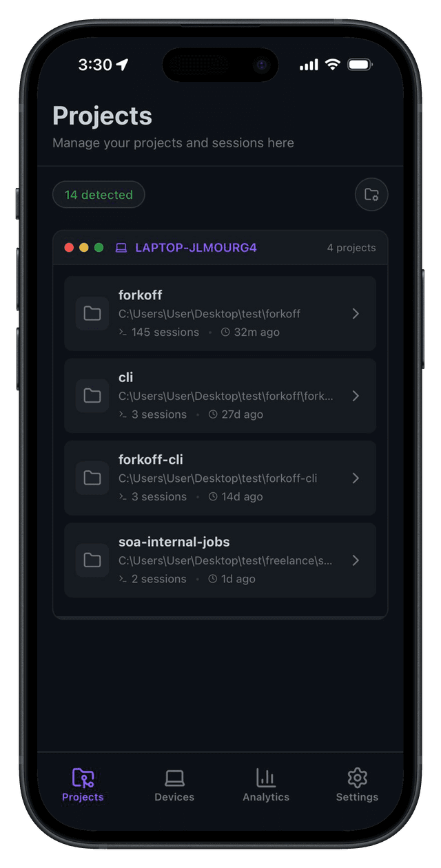This screenshot has height=868, width=441.
Task: Tap the folder icon for forkoff project
Action: [x=92, y=314]
